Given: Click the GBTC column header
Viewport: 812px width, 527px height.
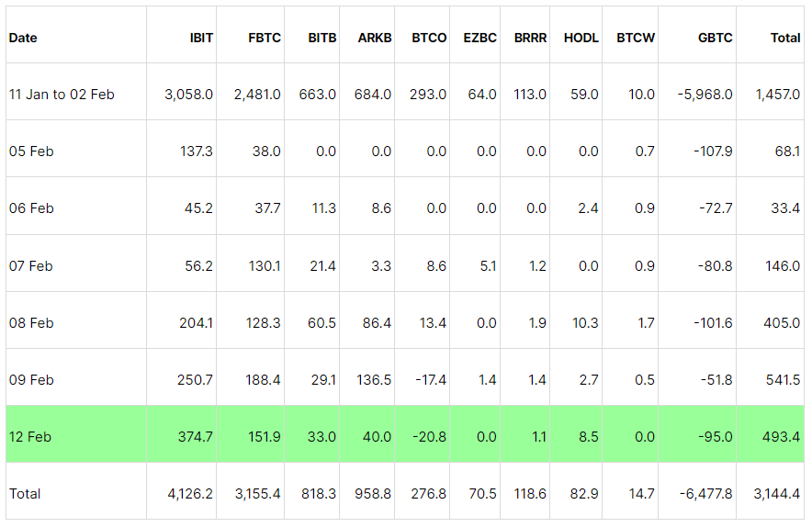Looking at the screenshot, I should [715, 38].
